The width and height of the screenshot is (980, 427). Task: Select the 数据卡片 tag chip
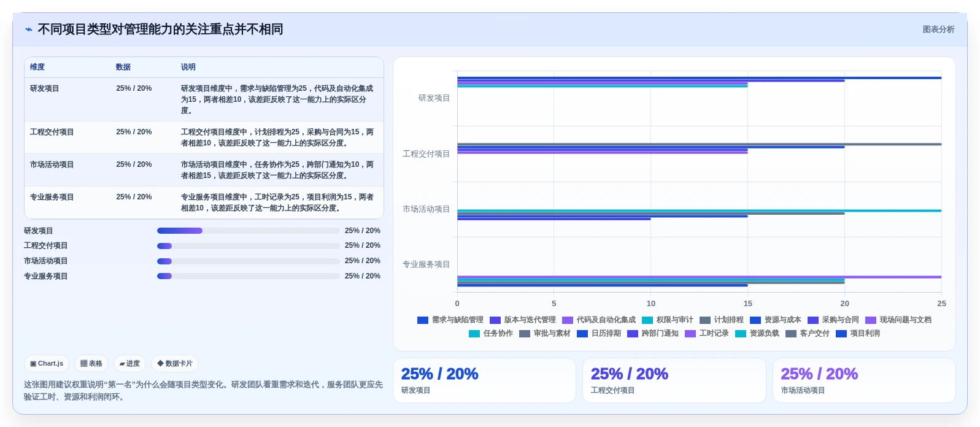[x=175, y=363]
